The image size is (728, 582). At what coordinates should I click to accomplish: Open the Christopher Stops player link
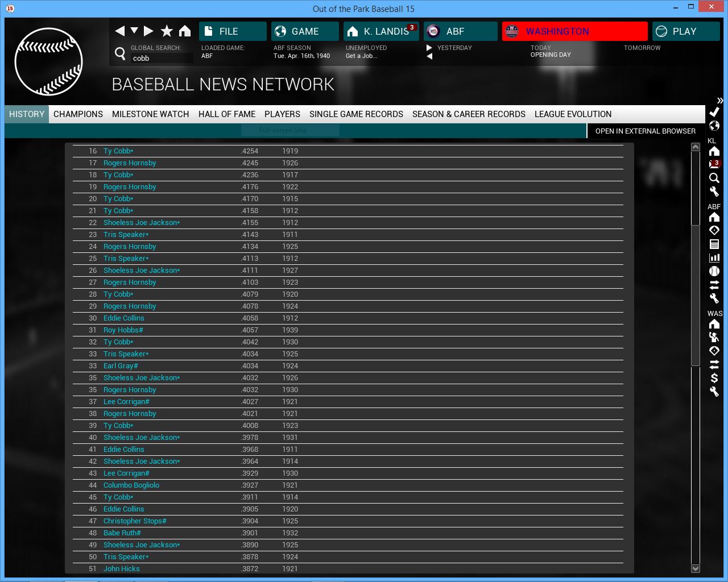(135, 521)
